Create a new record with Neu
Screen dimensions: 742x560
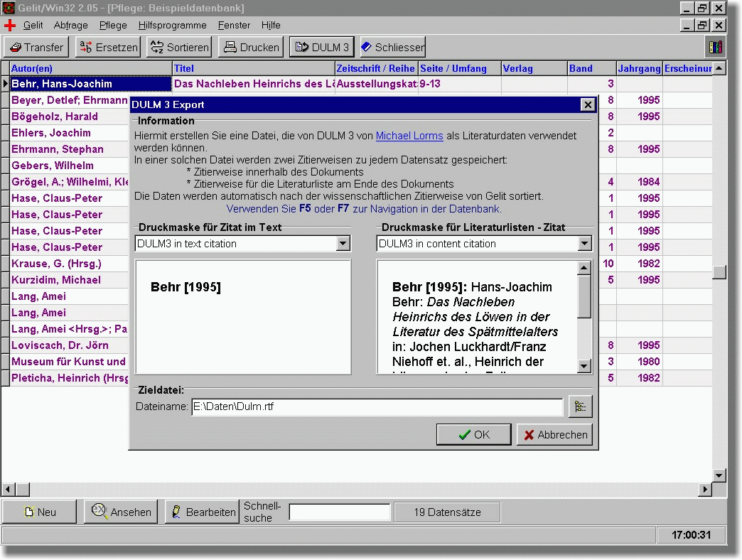[39, 512]
